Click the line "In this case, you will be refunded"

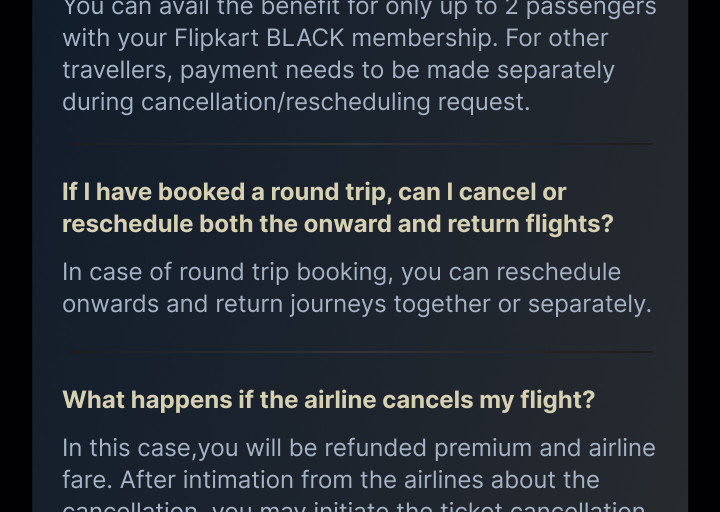pos(358,448)
